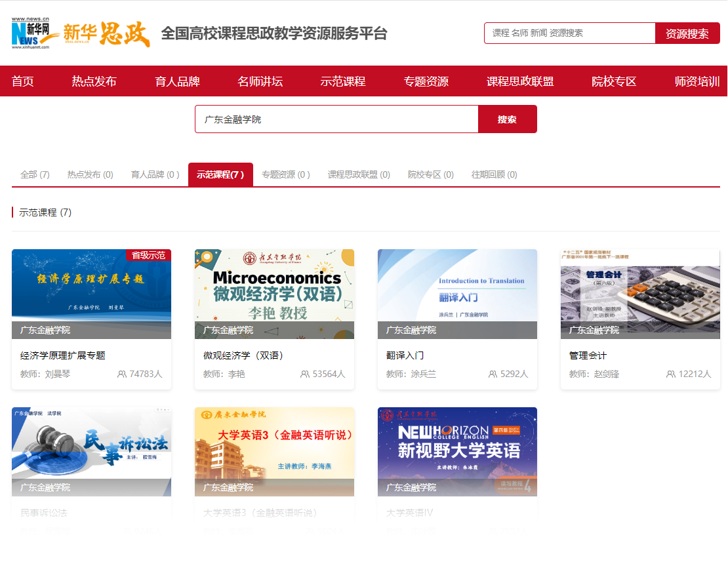
Task: Switch to the 专题资源 (0) results tab
Action: (285, 174)
